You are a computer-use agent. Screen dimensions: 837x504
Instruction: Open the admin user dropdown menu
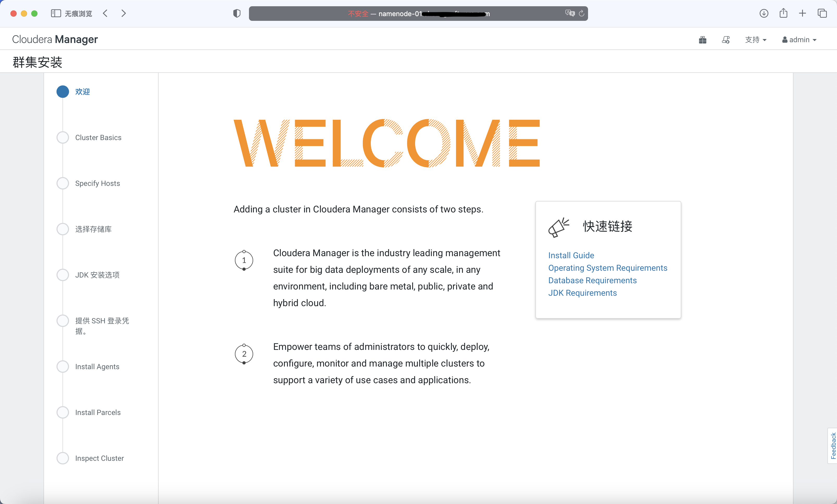pyautogui.click(x=799, y=40)
